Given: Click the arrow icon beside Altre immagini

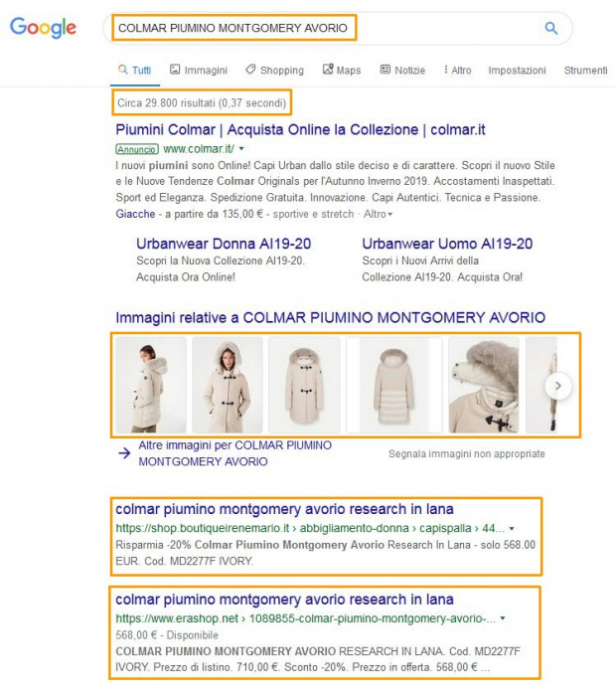Looking at the screenshot, I should click(124, 453).
